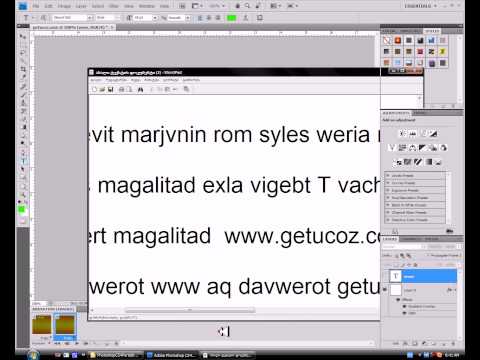The height and width of the screenshot is (360, 480).
Task: Center-align the text
Action: [209, 18]
